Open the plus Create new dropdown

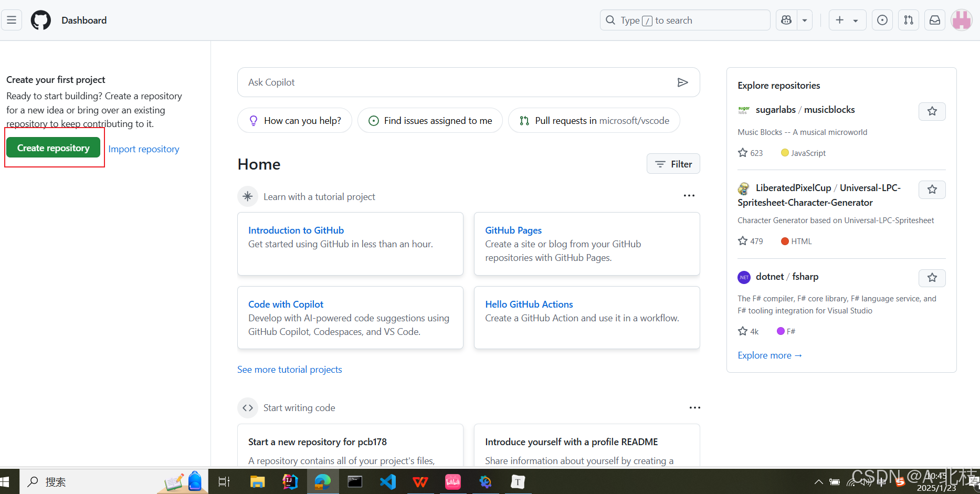click(847, 20)
